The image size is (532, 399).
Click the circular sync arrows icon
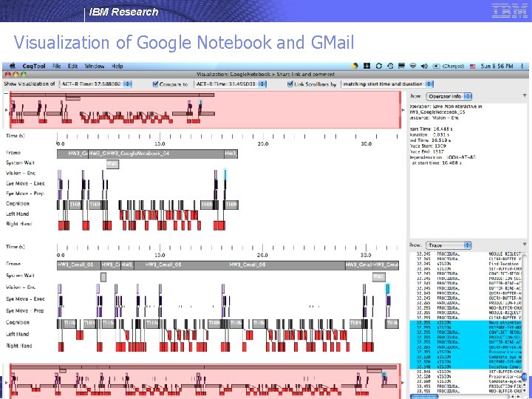pyautogui.click(x=379, y=66)
